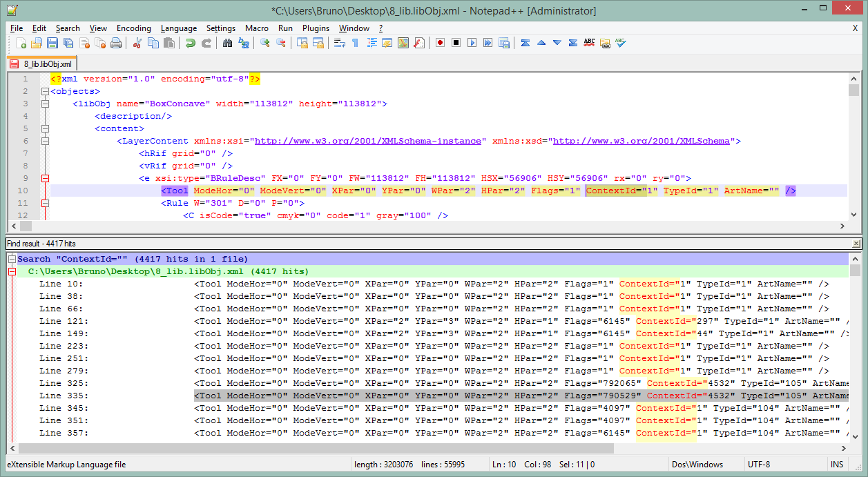Screen dimensions: 868x477
Task: Follow the xmlns:xsi XMLSchema-instance link
Action: click(367, 141)
